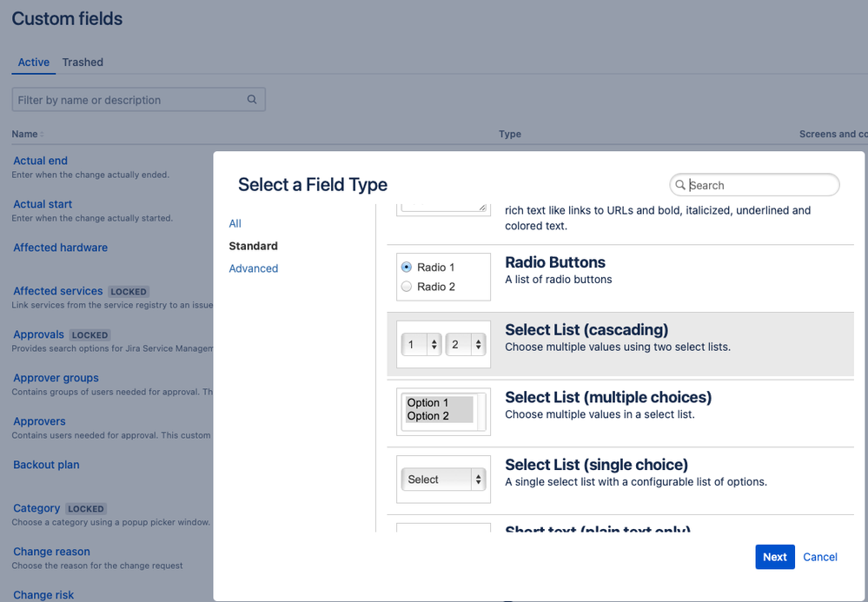Screen dimensions: 868x602
Task: Click the 'Custom fields' page heading
Action: pos(68,18)
